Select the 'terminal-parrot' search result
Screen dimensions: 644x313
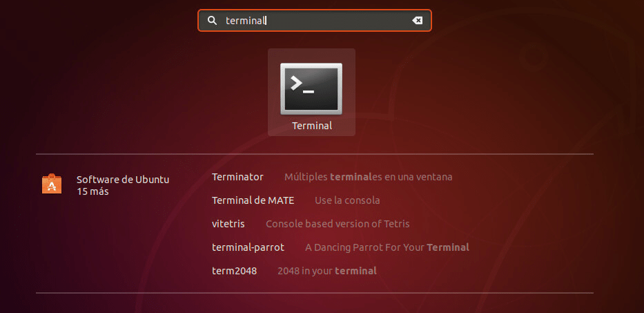point(248,247)
